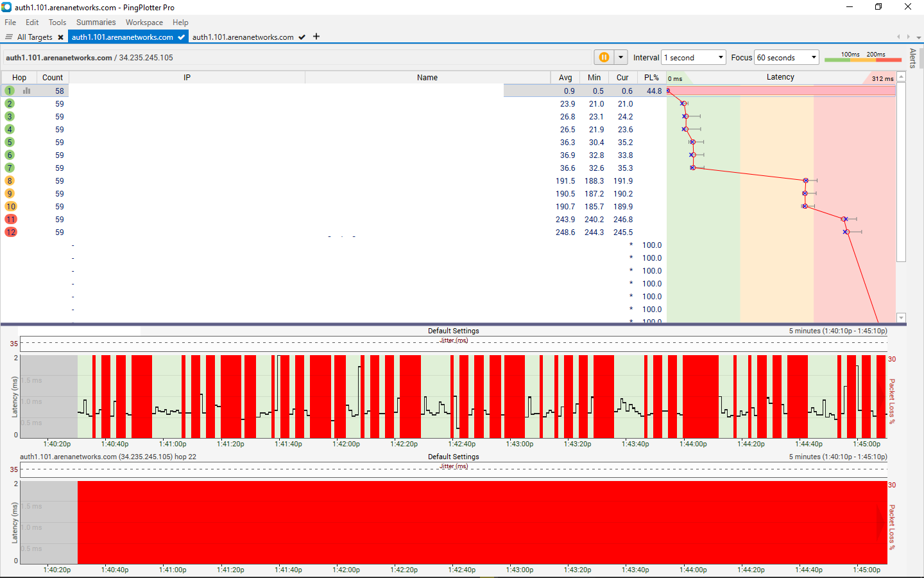Pause the trace with the orange pause button

coord(604,57)
